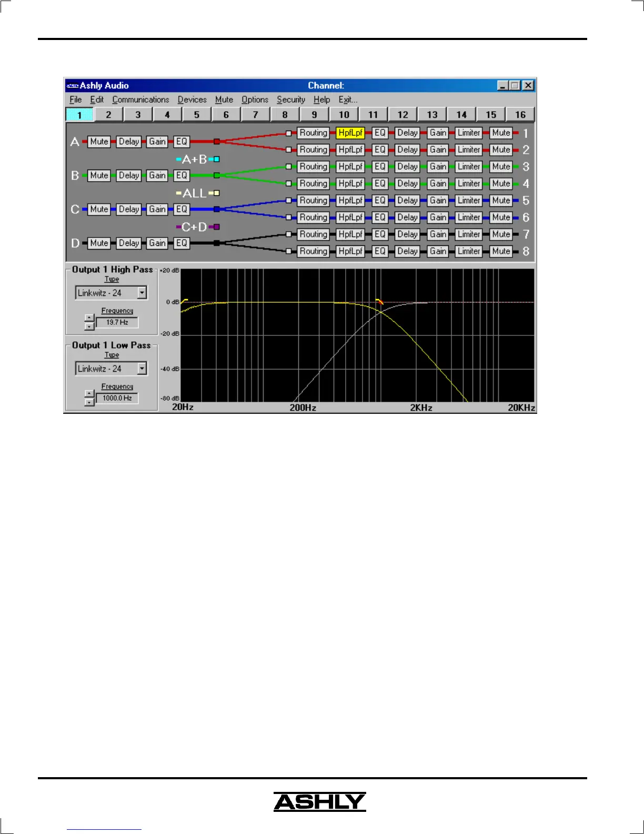Open Limiter block for output 8
This screenshot has height=834, width=644.
coord(469,251)
